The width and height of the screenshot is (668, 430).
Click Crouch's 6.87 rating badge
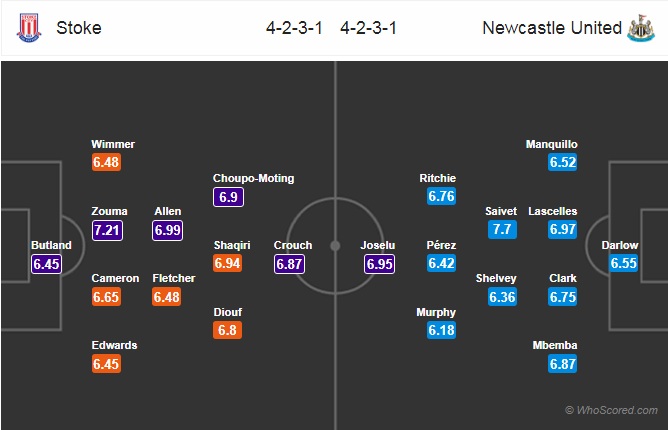pos(289,264)
